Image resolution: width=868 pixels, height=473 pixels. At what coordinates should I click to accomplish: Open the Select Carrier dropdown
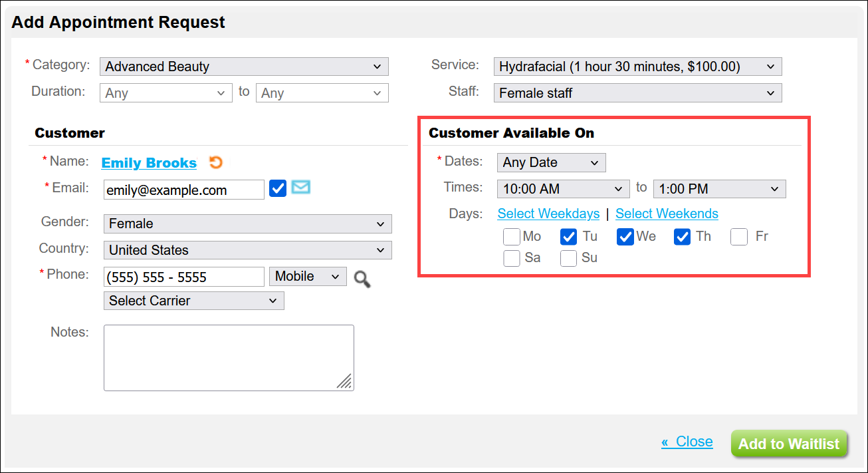click(x=194, y=301)
